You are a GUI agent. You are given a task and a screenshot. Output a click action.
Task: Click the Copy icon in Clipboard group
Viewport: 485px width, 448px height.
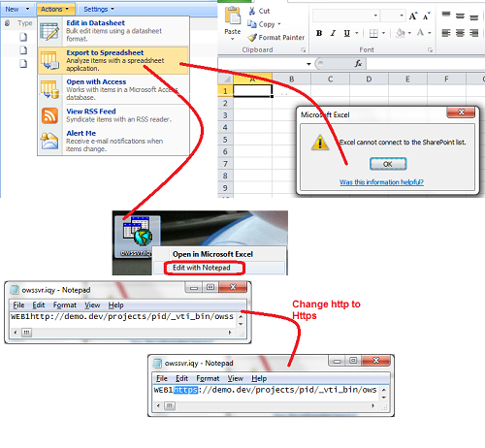pos(251,24)
